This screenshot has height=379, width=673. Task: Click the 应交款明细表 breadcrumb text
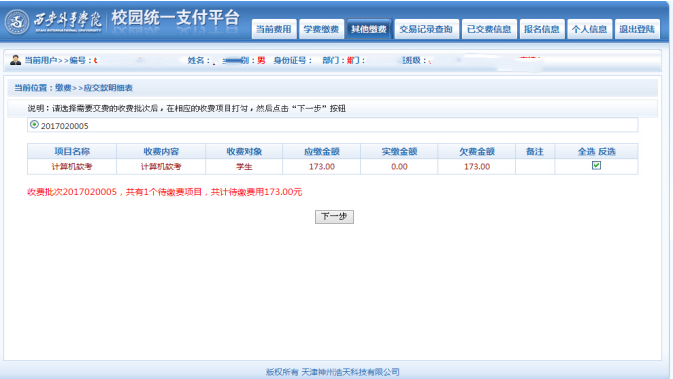tap(108, 88)
